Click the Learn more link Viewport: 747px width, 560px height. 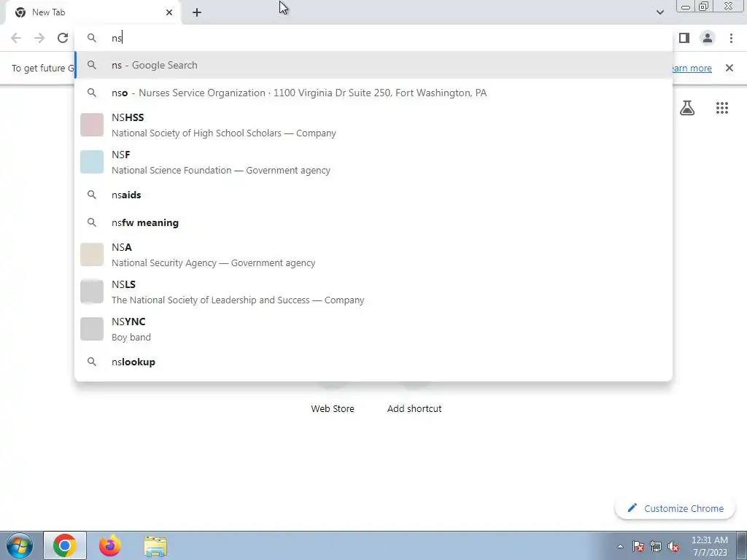pos(692,68)
